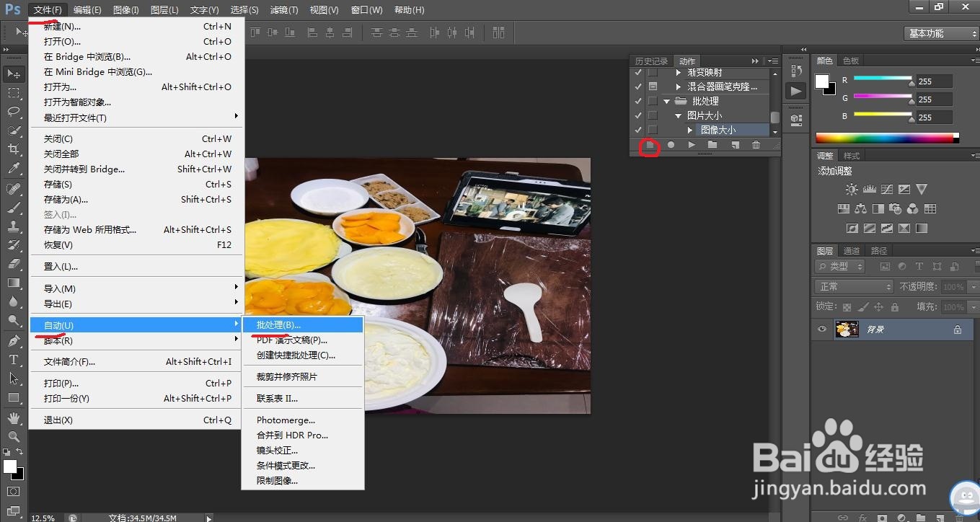Select the Gradient tool
The height and width of the screenshot is (522, 980).
tap(14, 283)
